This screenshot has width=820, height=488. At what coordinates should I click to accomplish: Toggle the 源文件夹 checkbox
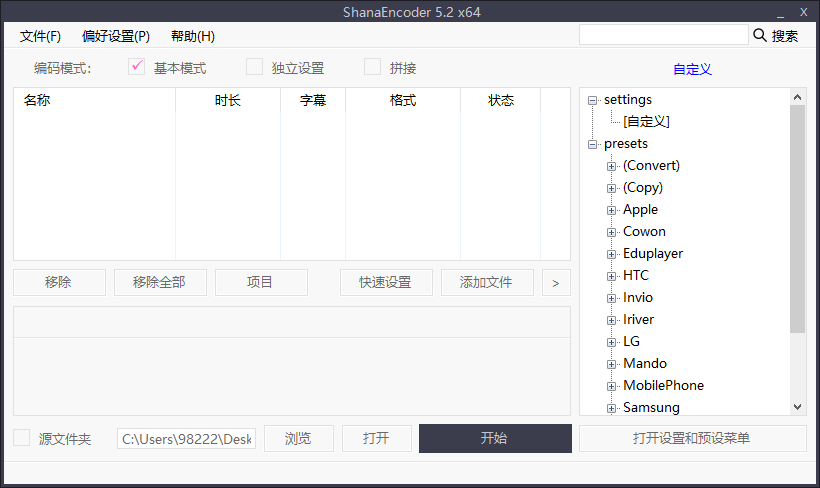pos(22,438)
